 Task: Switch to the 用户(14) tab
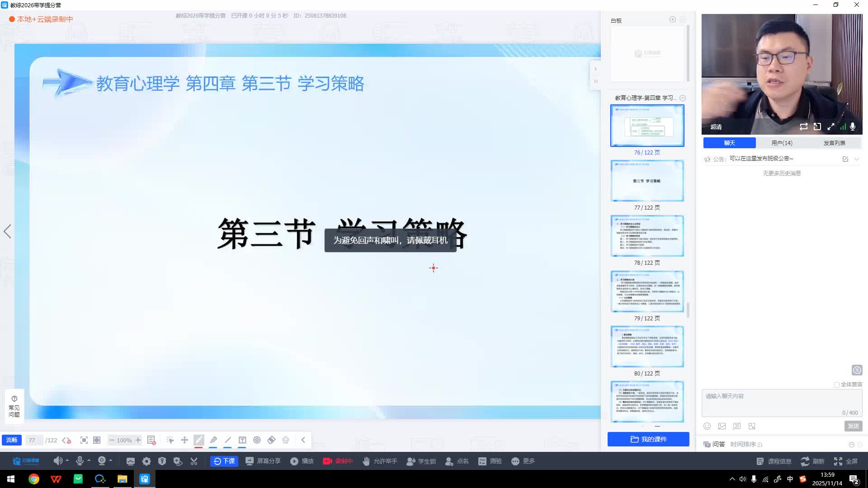782,143
